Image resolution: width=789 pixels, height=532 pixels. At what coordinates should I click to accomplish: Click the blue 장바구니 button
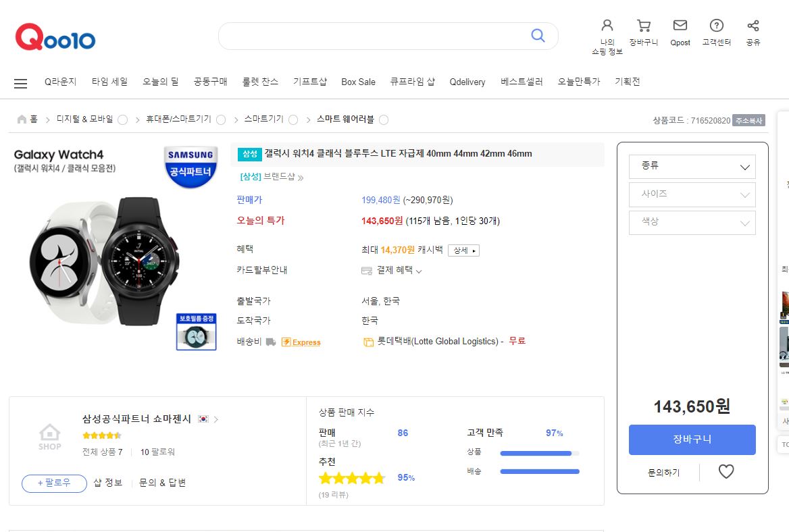tap(692, 440)
